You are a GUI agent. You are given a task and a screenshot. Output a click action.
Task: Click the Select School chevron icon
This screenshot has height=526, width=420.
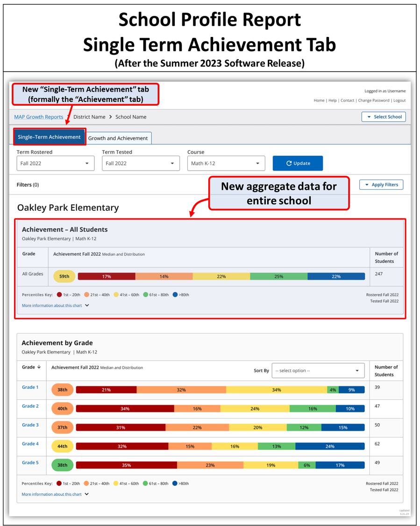pos(369,116)
